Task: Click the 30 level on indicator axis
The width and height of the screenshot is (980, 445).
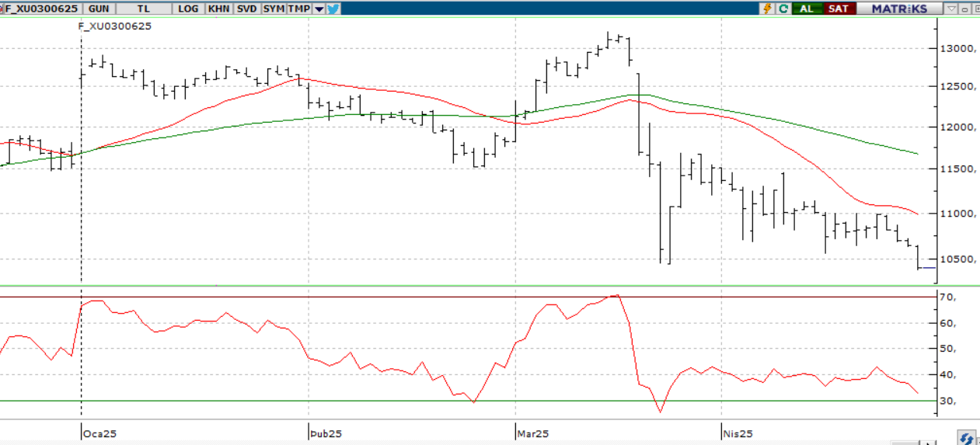Action: [948, 402]
